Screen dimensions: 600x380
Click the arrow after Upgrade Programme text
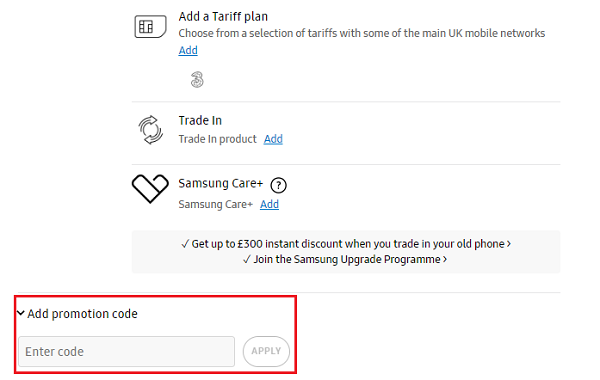[445, 259]
